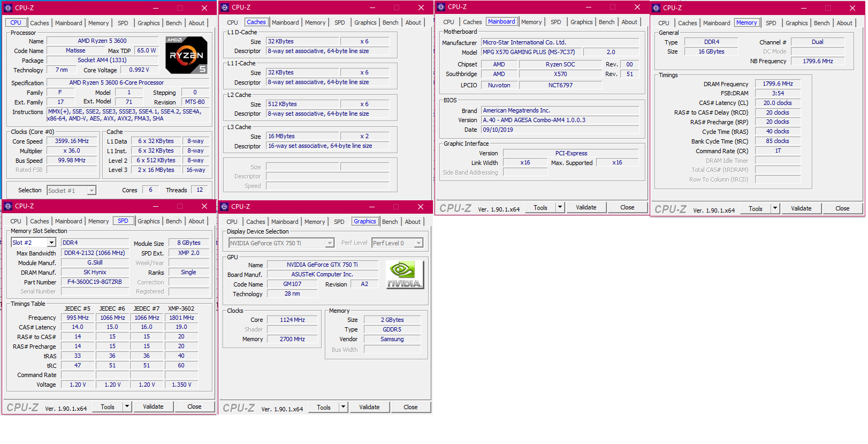
Task: Click Close in the Mainboard window
Action: click(x=627, y=207)
